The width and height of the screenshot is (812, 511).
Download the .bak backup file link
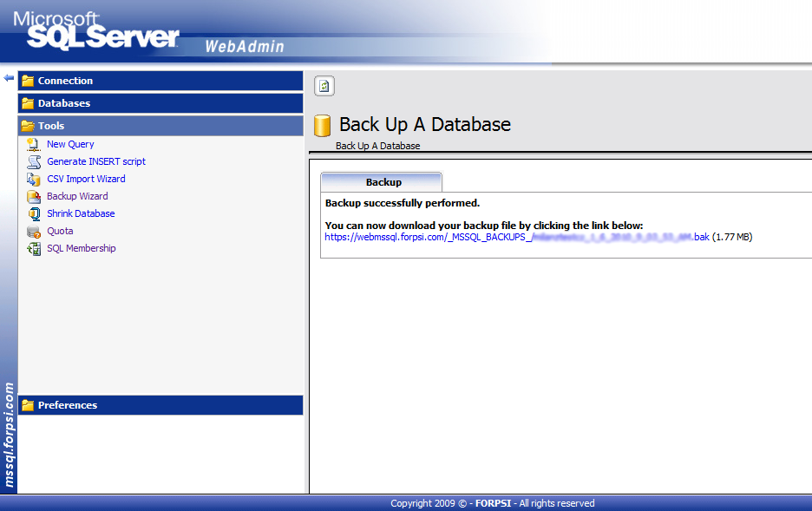(517, 237)
